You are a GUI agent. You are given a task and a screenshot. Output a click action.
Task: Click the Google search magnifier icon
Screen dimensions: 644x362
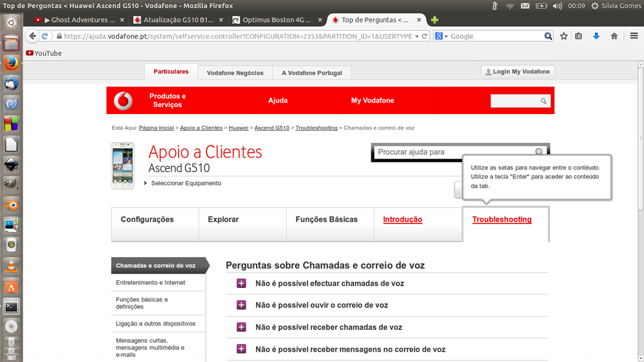tap(548, 36)
